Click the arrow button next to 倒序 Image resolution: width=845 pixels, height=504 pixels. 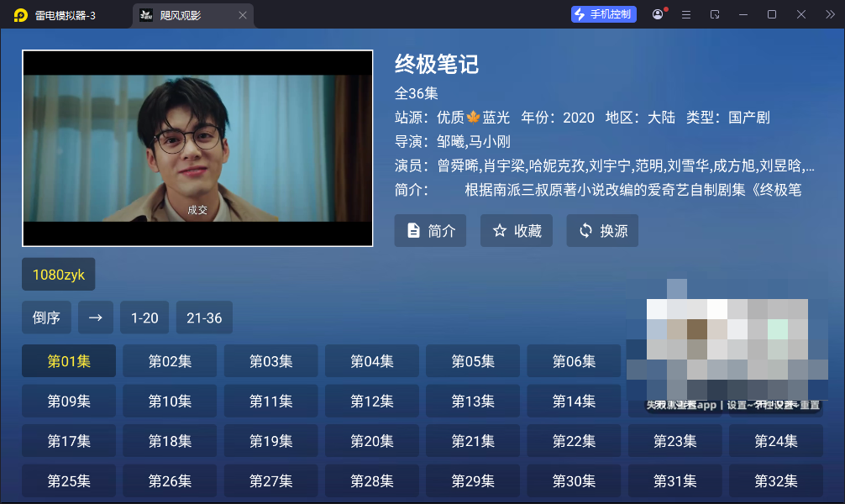(95, 318)
